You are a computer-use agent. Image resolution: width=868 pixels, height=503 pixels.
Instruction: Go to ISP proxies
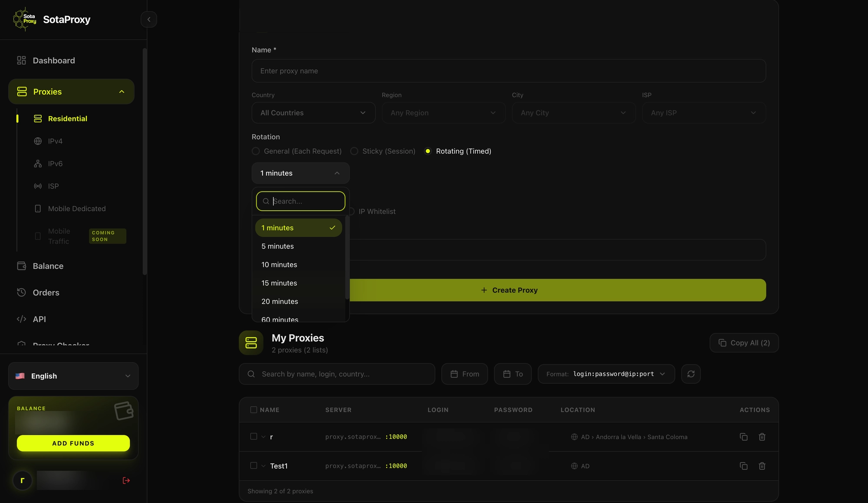(x=53, y=186)
